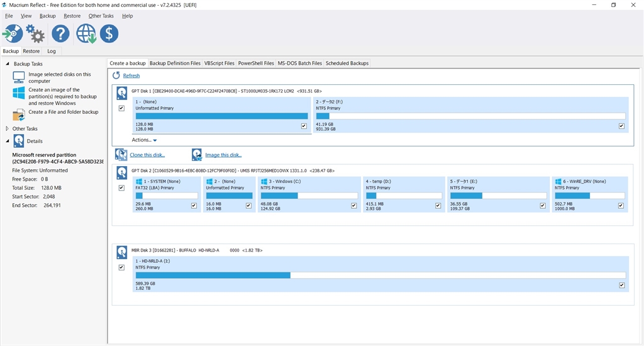Click the Macrium Reflect title bar app icon
Viewport: 644px width, 346px height.
click(x=4, y=5)
